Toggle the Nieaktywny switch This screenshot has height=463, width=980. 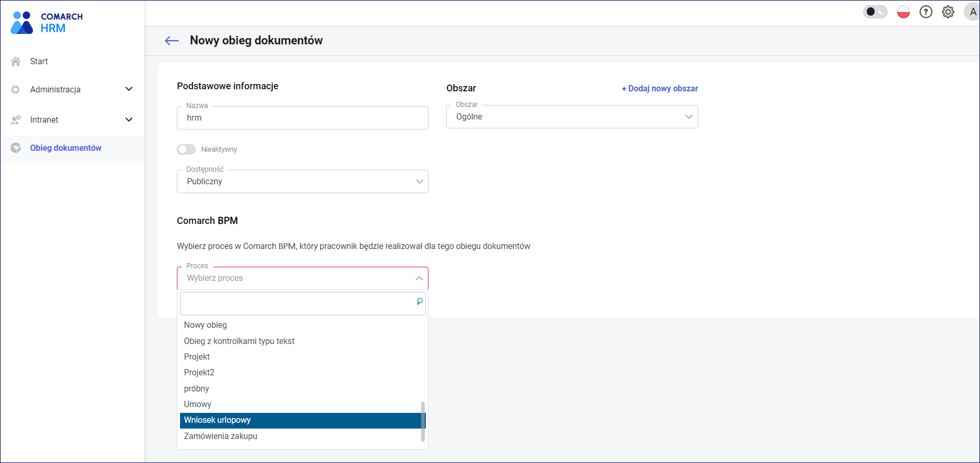pyautogui.click(x=186, y=149)
